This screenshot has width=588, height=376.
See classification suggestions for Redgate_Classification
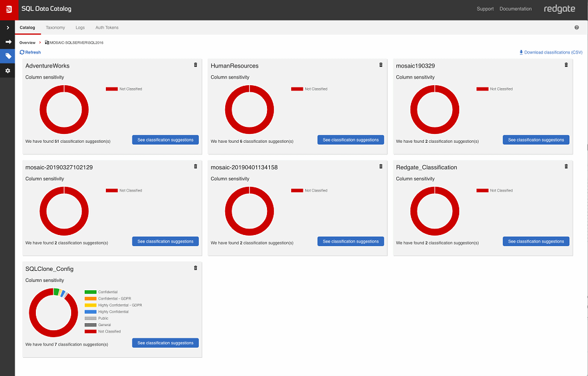tap(536, 241)
